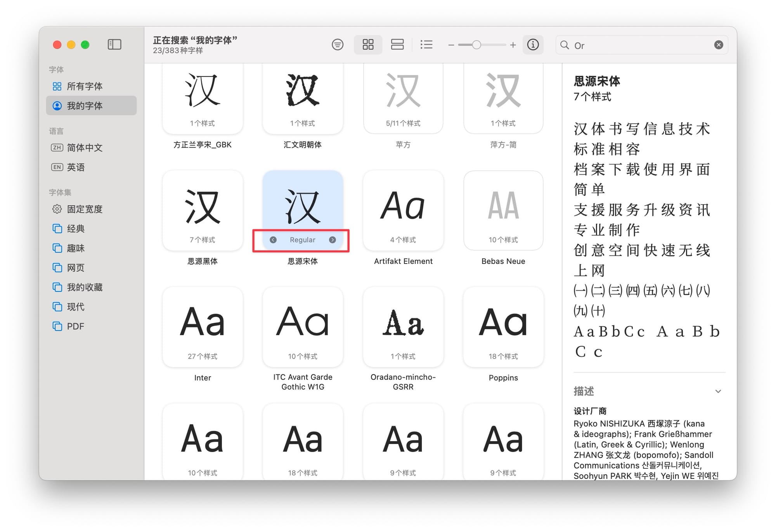Open the 固定宽度 smart collection
776x532 pixels.
(x=85, y=209)
